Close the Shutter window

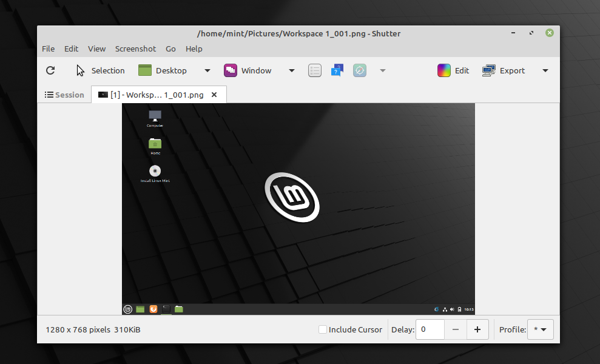(550, 33)
